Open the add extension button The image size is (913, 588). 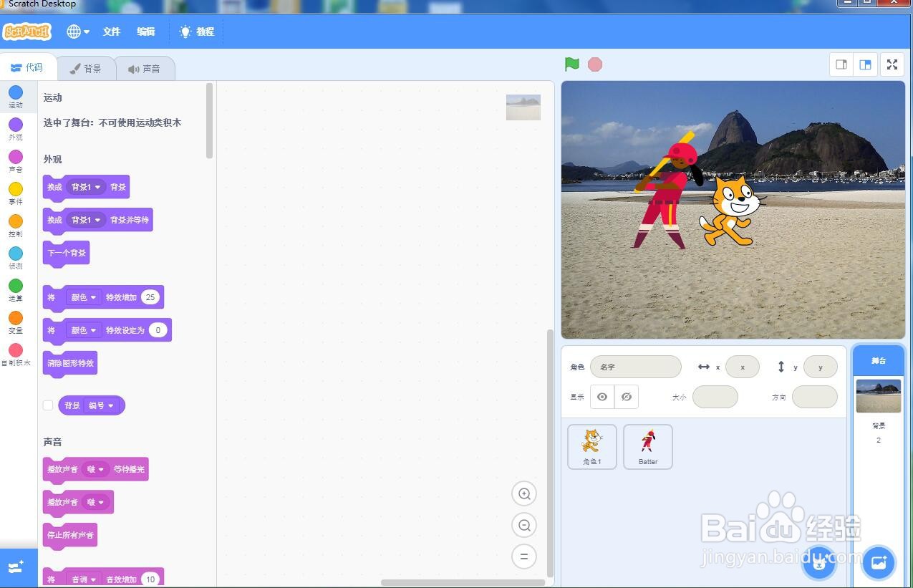click(17, 568)
